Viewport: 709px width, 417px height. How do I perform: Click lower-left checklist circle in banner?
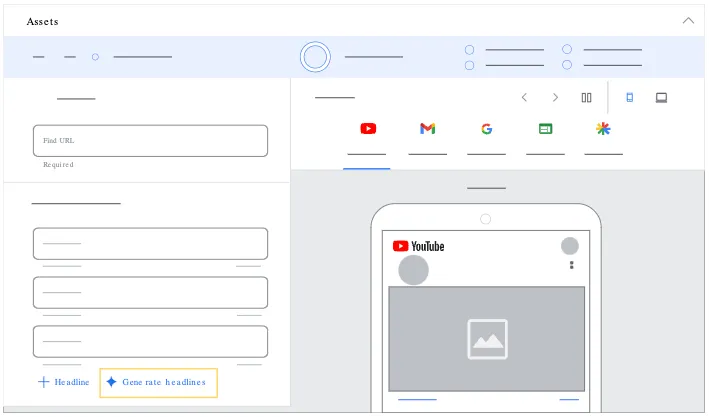click(470, 66)
